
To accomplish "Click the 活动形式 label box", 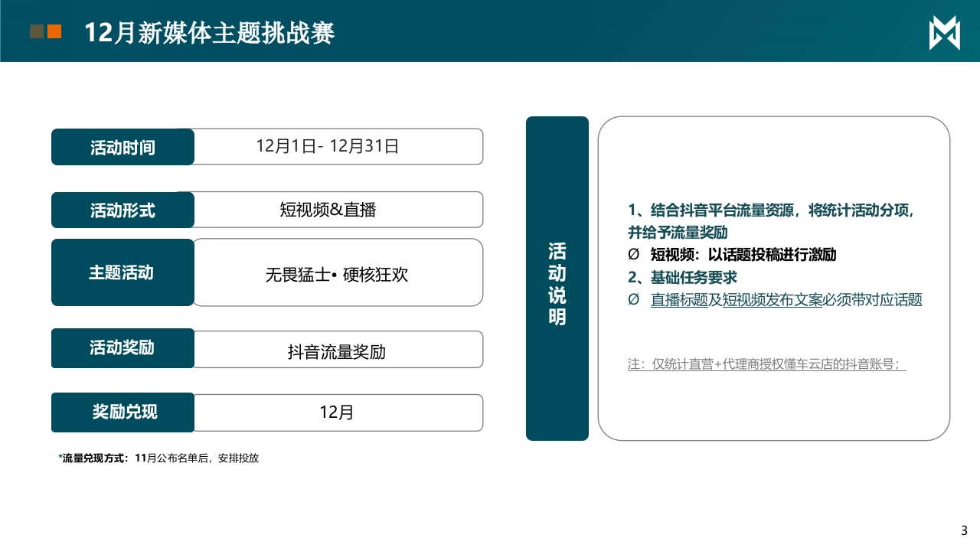I will [x=122, y=210].
